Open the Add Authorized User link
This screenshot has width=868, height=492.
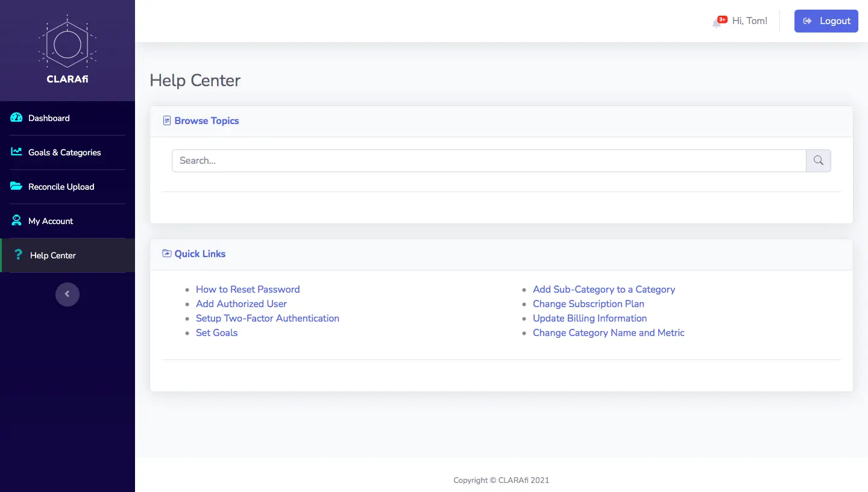[241, 304]
